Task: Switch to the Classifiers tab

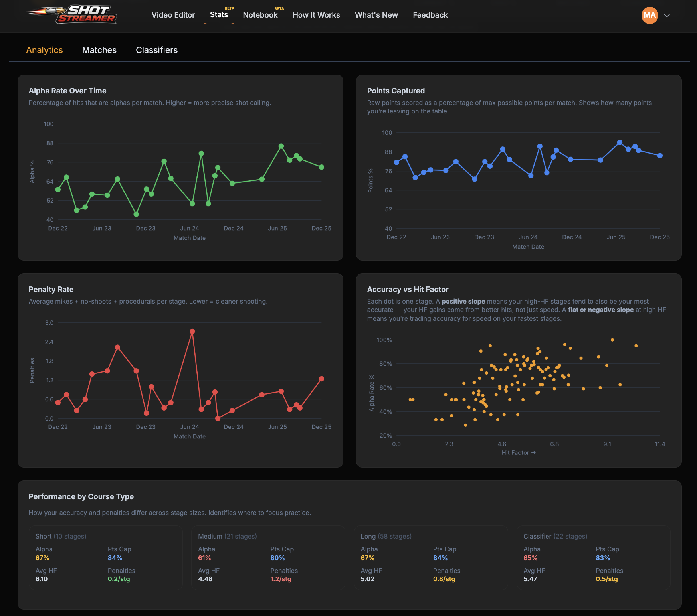Action: point(157,50)
